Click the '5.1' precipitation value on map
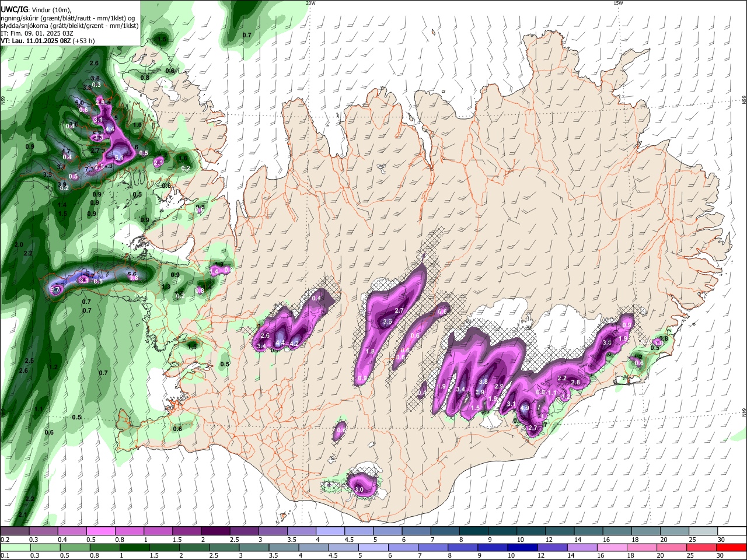 click(x=119, y=157)
